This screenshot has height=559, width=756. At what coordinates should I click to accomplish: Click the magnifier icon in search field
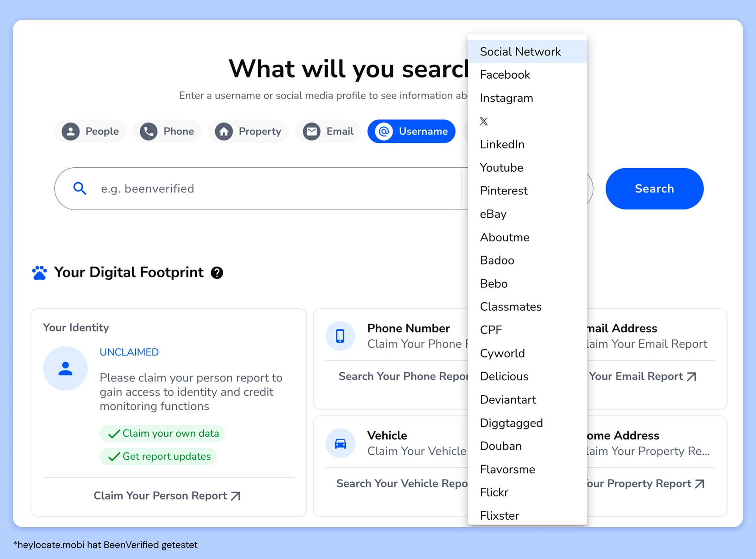[80, 189]
